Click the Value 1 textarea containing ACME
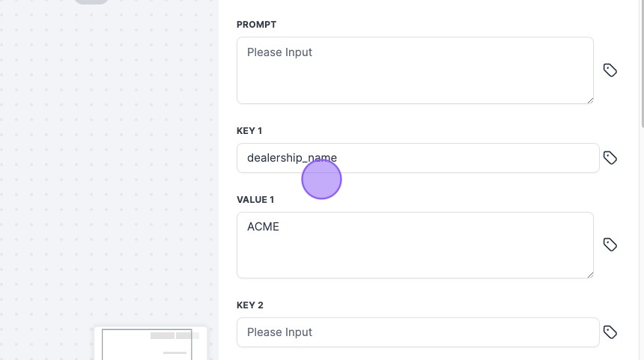 [x=415, y=251]
